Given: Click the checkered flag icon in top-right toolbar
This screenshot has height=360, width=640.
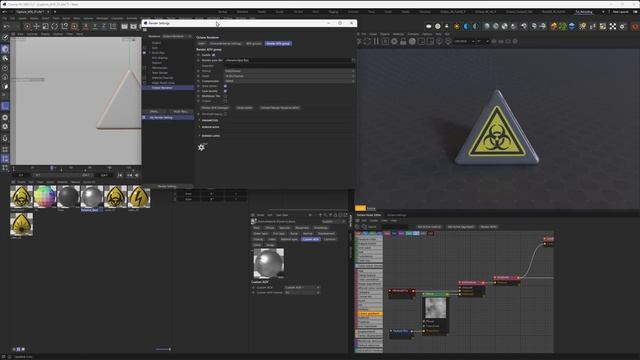Looking at the screenshot, I should pyautogui.click(x=613, y=26).
